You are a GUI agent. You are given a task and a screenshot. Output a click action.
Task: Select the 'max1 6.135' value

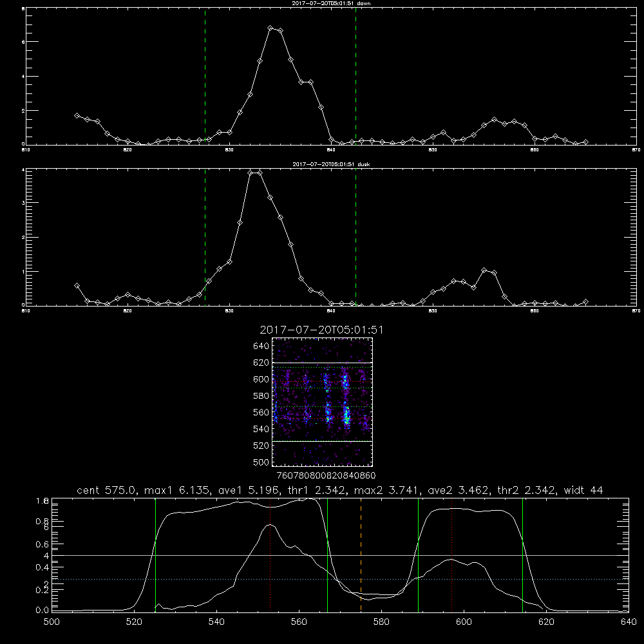click(177, 490)
